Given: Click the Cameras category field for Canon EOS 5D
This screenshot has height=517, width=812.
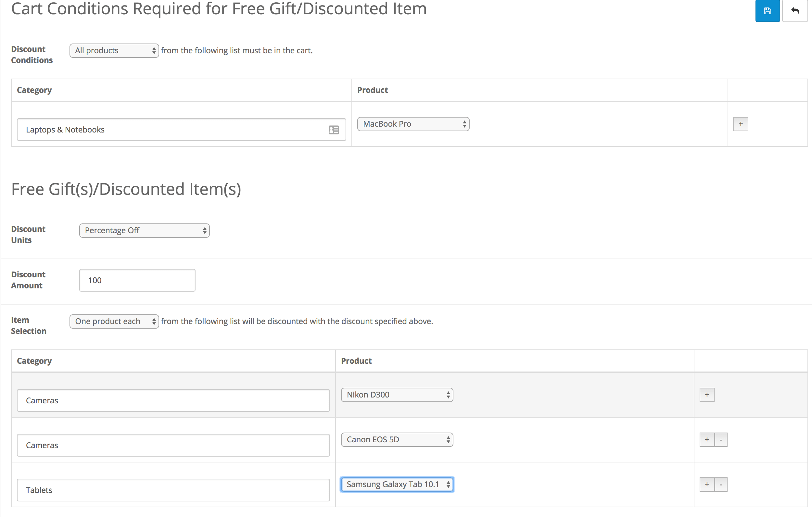Looking at the screenshot, I should pyautogui.click(x=173, y=445).
